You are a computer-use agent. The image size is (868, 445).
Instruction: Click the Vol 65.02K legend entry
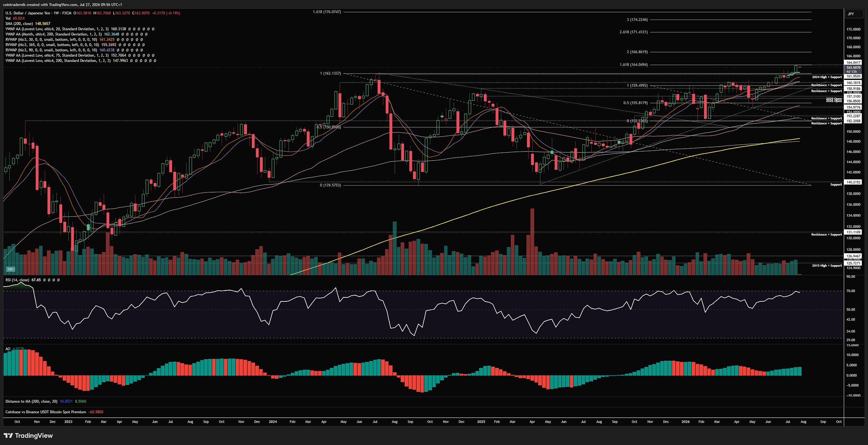pyautogui.click(x=15, y=18)
